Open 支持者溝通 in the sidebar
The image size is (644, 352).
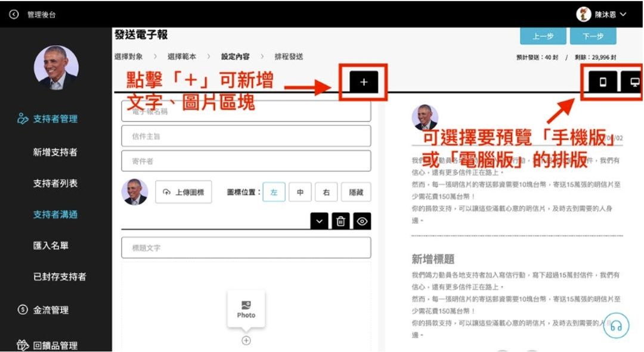(x=55, y=214)
